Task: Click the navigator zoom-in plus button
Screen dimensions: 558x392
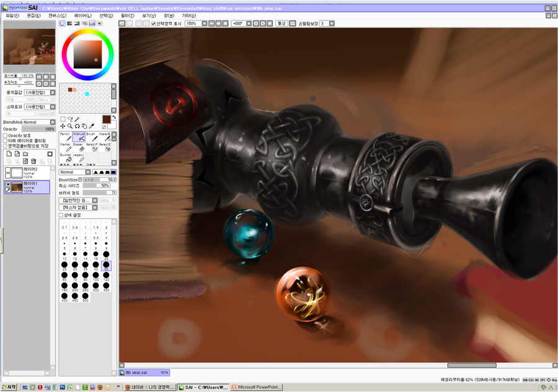Action: pos(46,76)
